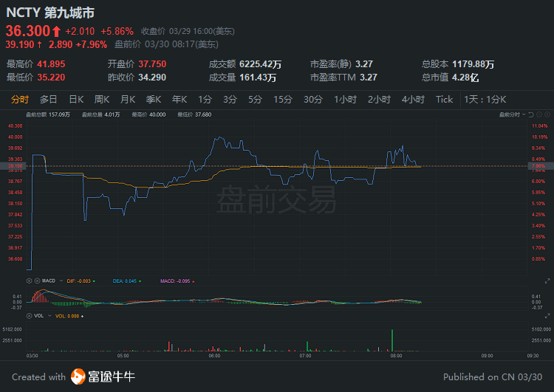554x392 pixels.
Task: Select the 30分 interval tab
Action: 313,100
